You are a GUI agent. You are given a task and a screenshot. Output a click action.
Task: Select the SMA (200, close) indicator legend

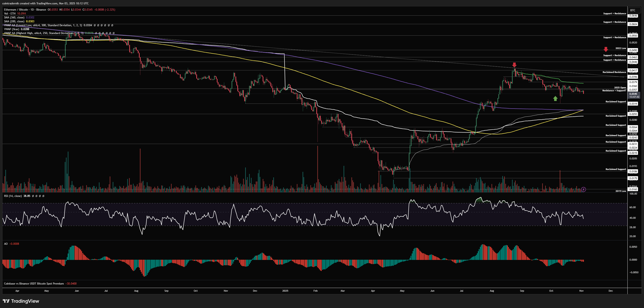[14, 21]
